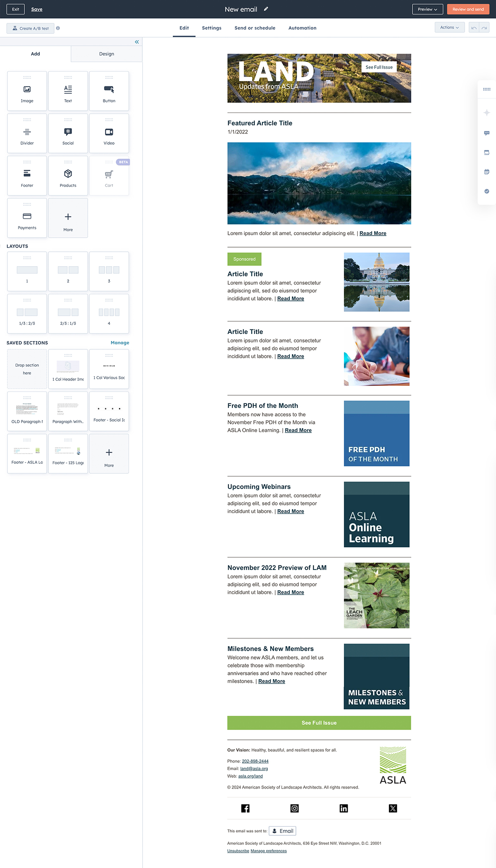Image resolution: width=496 pixels, height=868 pixels.
Task: Open the Actions dropdown
Action: [450, 27]
